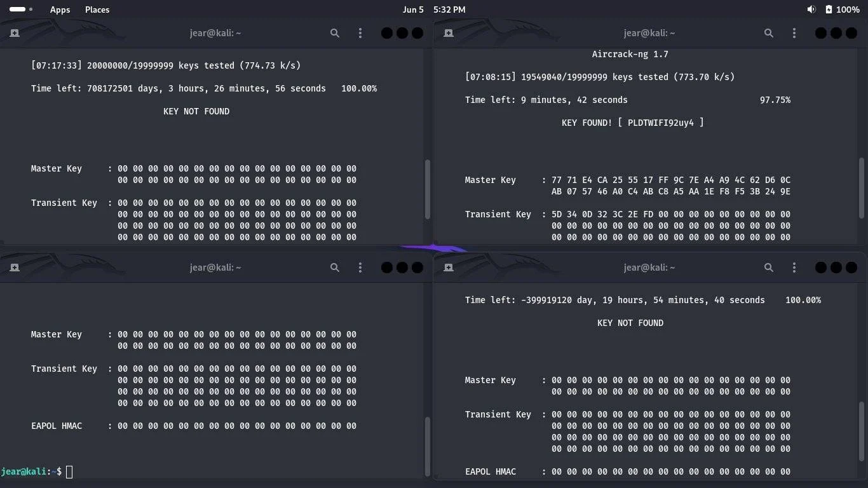This screenshot has height=488, width=868.
Task: Click the top-left terminal scrollbar
Action: pos(428,188)
